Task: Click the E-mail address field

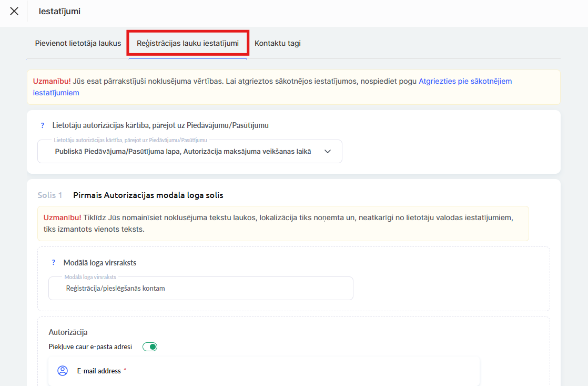Action: 273,371
